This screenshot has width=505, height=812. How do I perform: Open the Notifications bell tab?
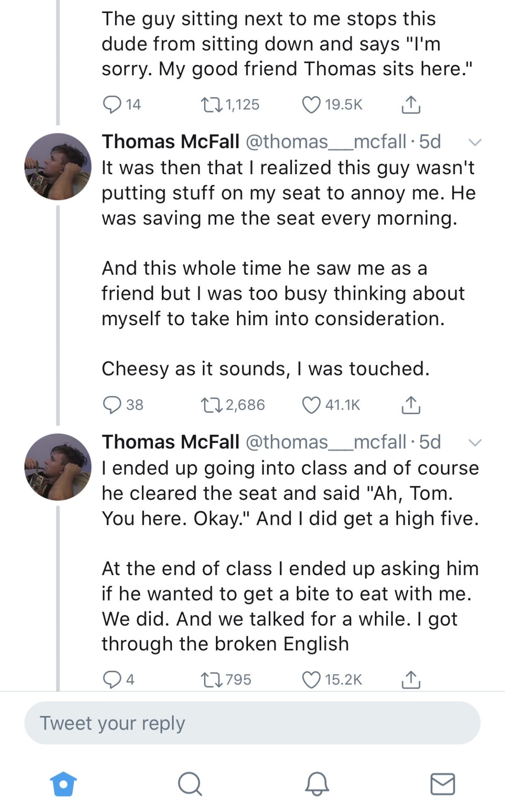point(317,784)
